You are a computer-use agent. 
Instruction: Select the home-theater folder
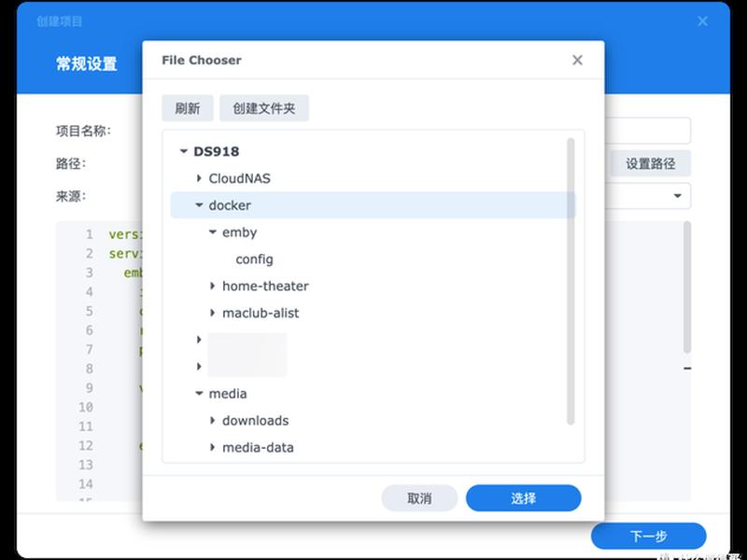click(x=265, y=287)
